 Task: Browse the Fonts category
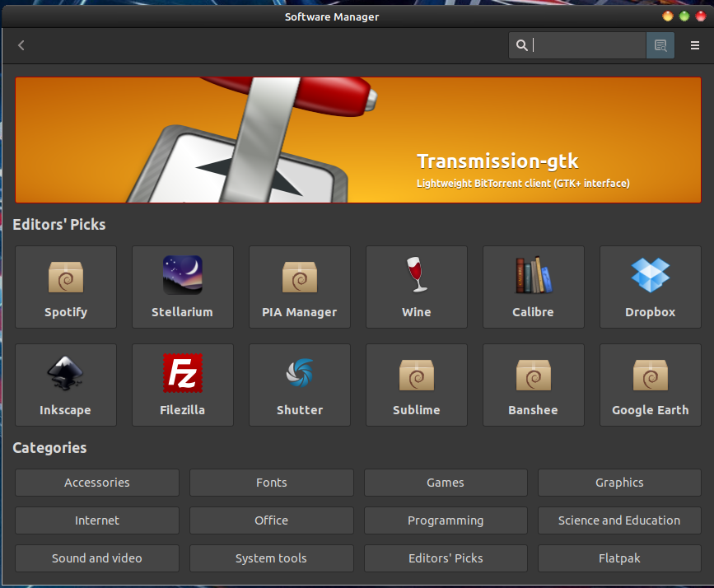(272, 483)
